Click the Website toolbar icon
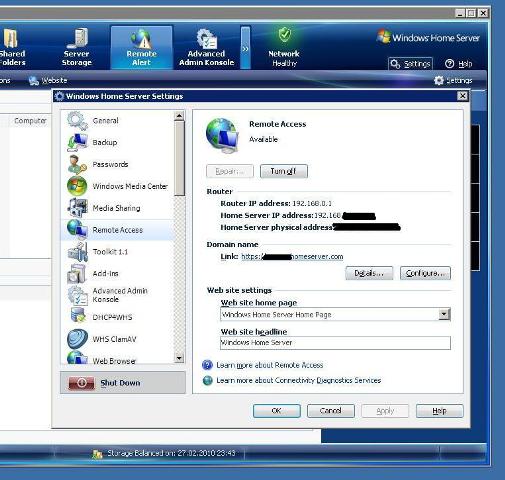 34,80
